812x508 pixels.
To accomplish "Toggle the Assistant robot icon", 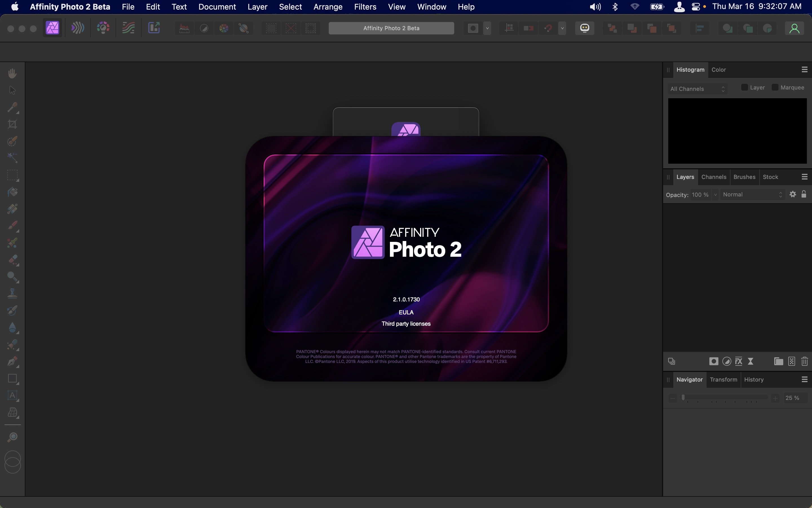I will tap(584, 28).
